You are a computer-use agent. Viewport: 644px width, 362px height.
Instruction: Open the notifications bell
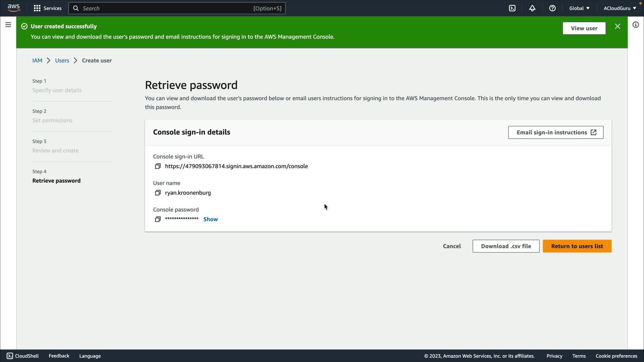coord(532,8)
